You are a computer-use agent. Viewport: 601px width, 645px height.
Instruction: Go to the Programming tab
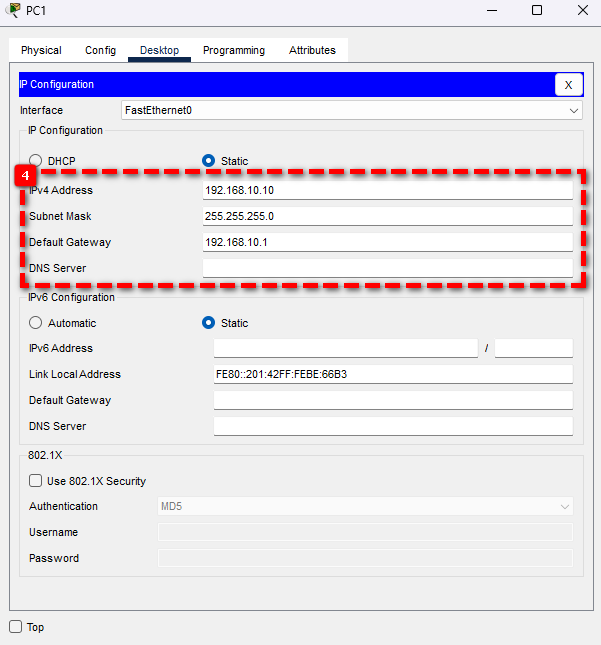tap(234, 50)
